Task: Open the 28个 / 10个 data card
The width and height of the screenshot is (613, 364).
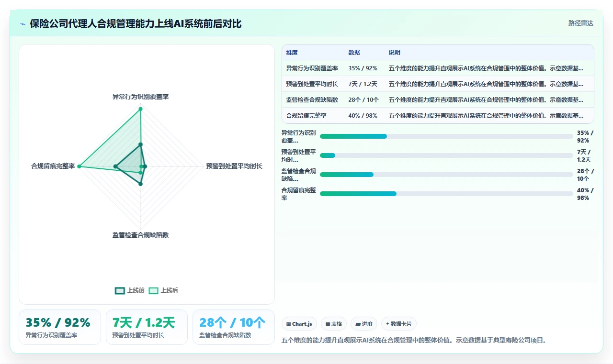Action: pos(234,327)
